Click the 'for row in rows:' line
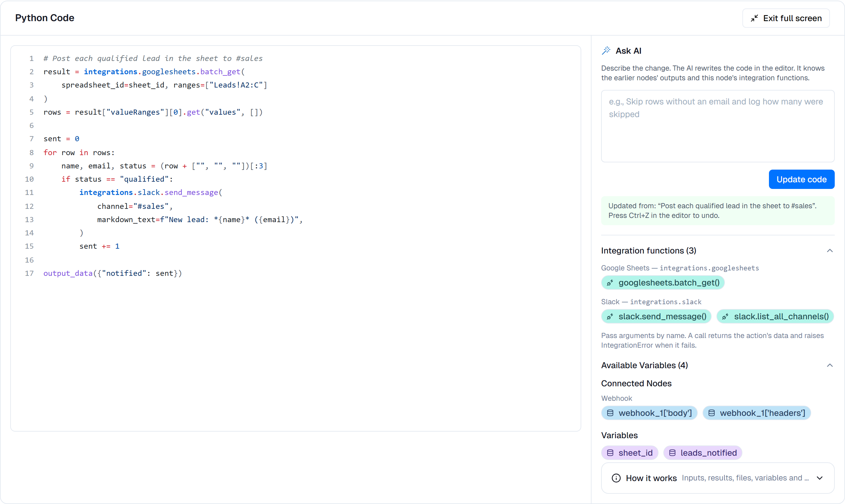Image resolution: width=845 pixels, height=504 pixels. [x=79, y=152]
